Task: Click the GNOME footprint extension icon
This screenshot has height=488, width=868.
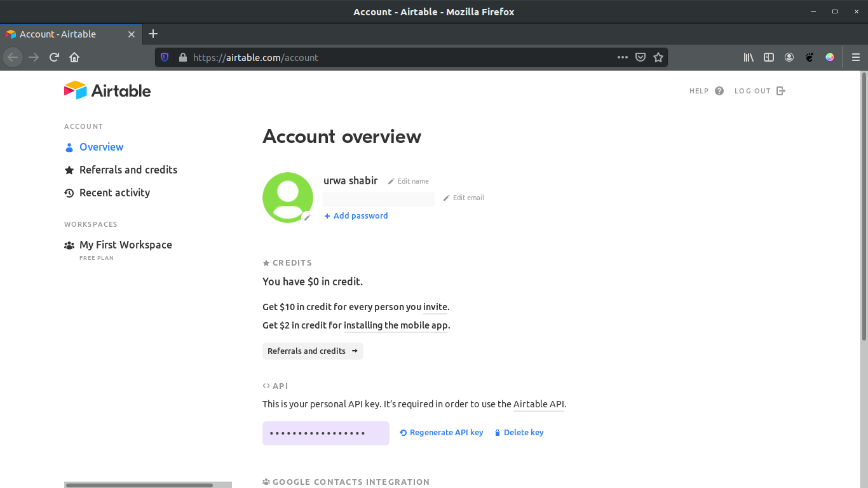Action: point(810,57)
